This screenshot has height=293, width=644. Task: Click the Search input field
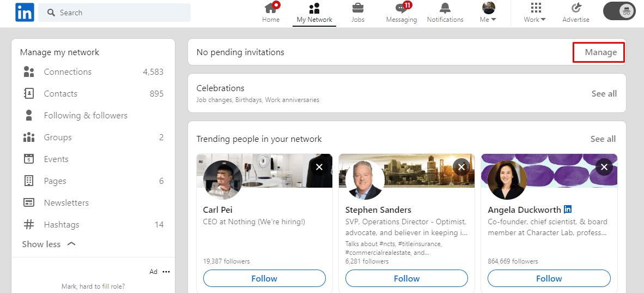114,13
